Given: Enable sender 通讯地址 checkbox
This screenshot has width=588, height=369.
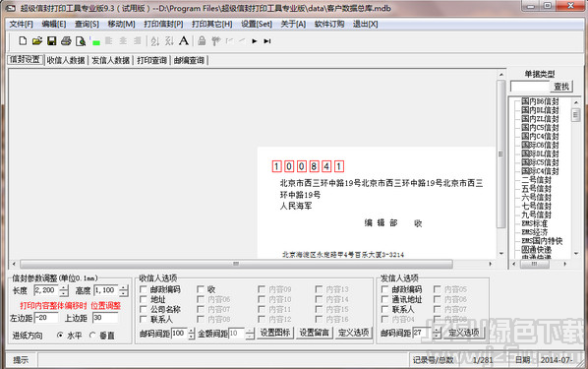Looking at the screenshot, I should click(x=384, y=299).
